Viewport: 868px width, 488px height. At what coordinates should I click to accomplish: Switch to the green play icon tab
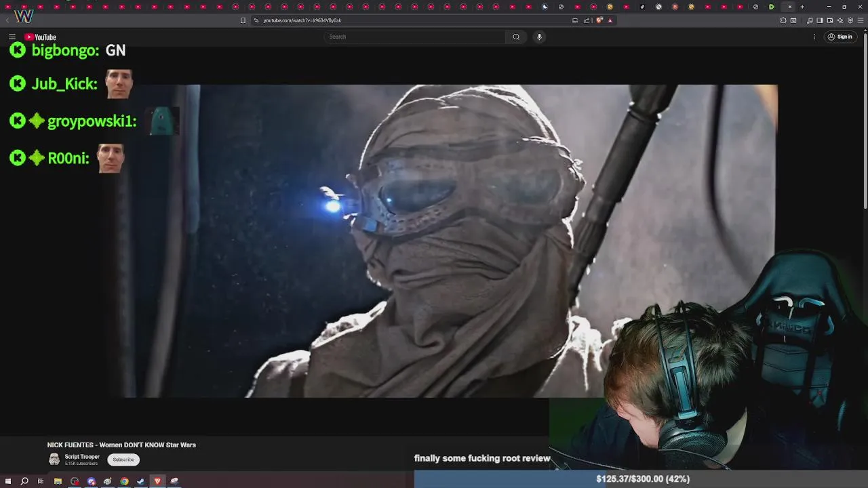772,7
